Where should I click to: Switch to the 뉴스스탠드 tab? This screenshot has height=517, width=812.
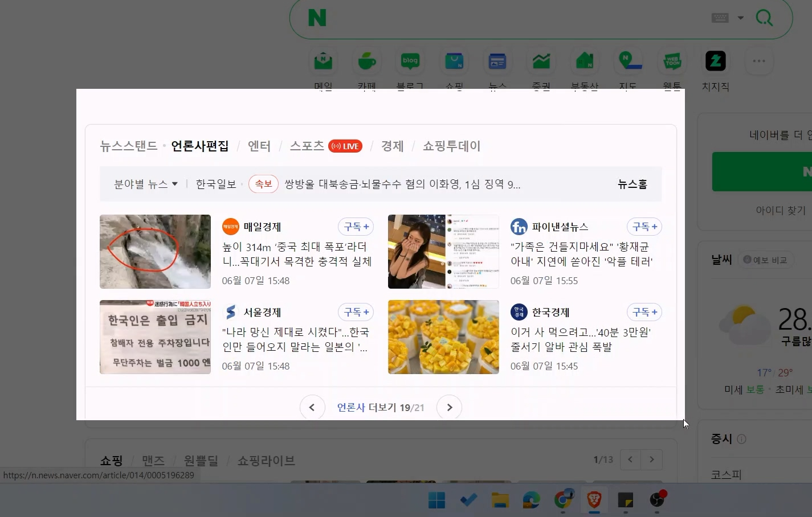pos(129,146)
